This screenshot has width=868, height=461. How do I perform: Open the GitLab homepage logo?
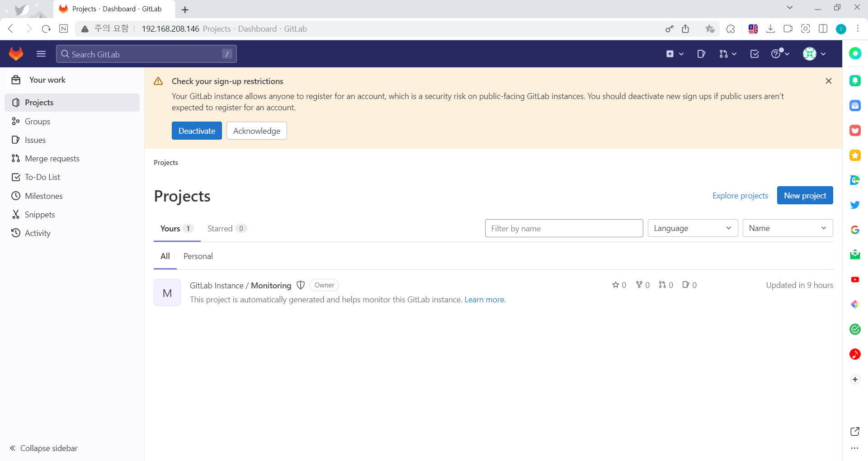(16, 53)
